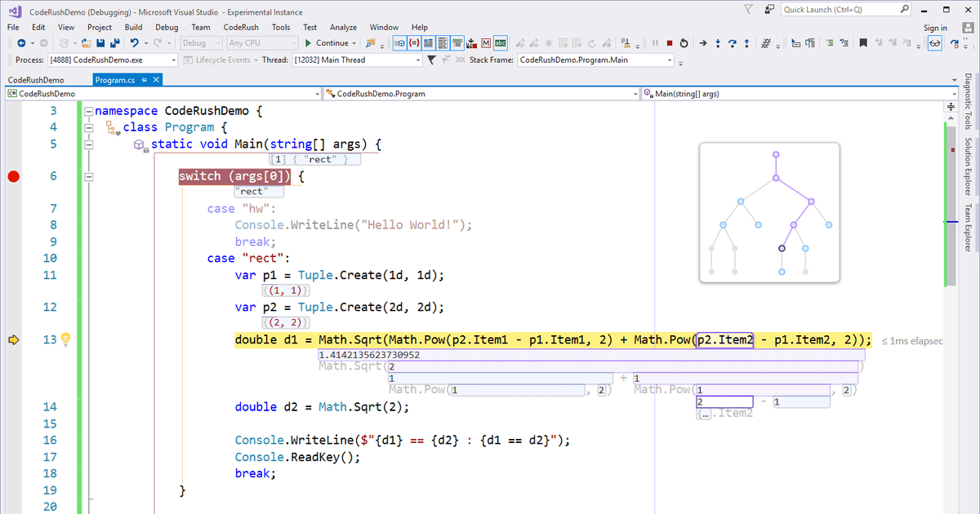
Task: Collapse the switch statement code block
Action: (88, 175)
